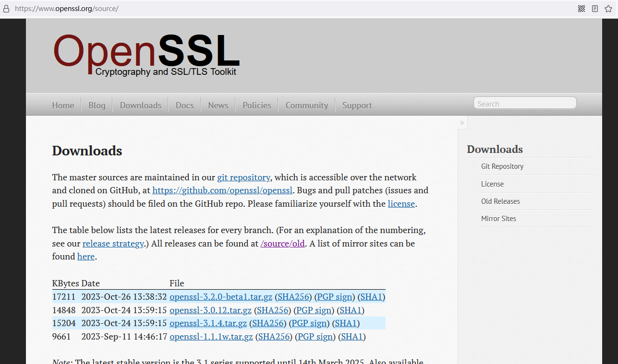
Task: Open the github.com/openssl/openssl link
Action: coord(222,190)
